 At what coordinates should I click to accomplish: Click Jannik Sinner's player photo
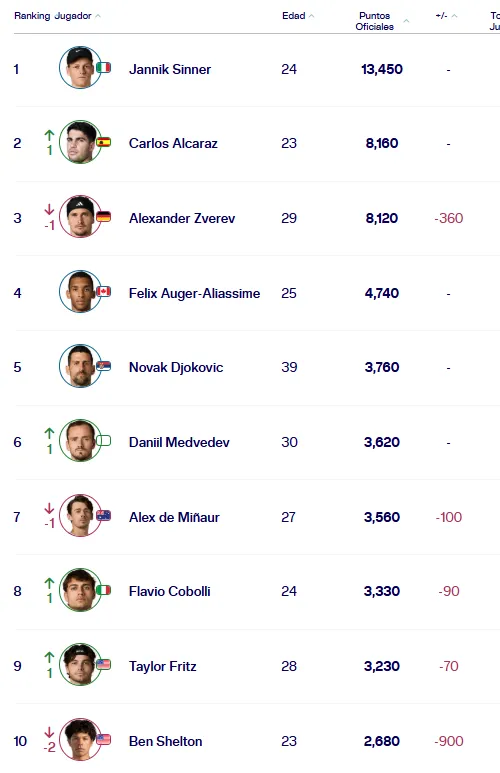[x=80, y=68]
